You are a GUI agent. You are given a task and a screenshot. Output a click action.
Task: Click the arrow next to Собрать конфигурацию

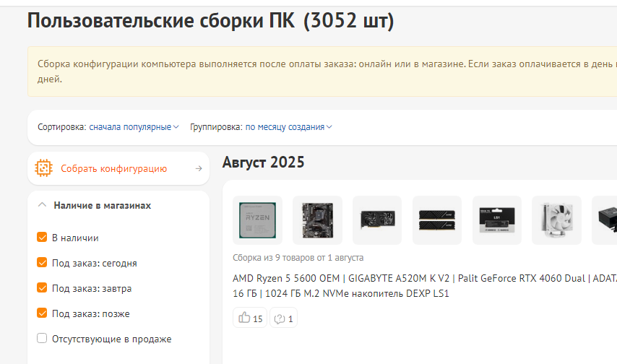point(199,168)
